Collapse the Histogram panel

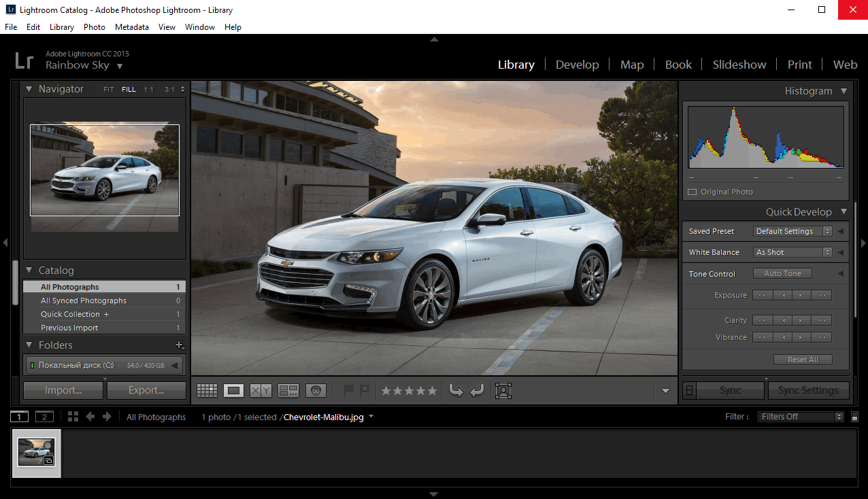point(844,91)
